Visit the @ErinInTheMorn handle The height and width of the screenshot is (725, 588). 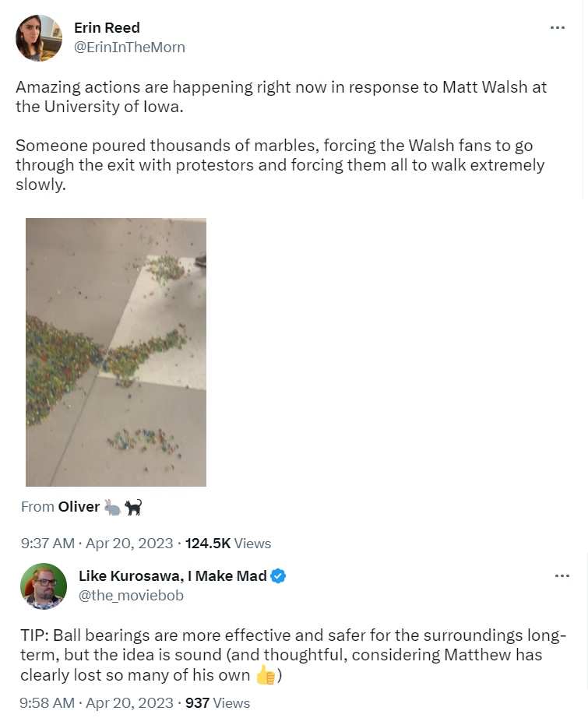click(x=129, y=48)
